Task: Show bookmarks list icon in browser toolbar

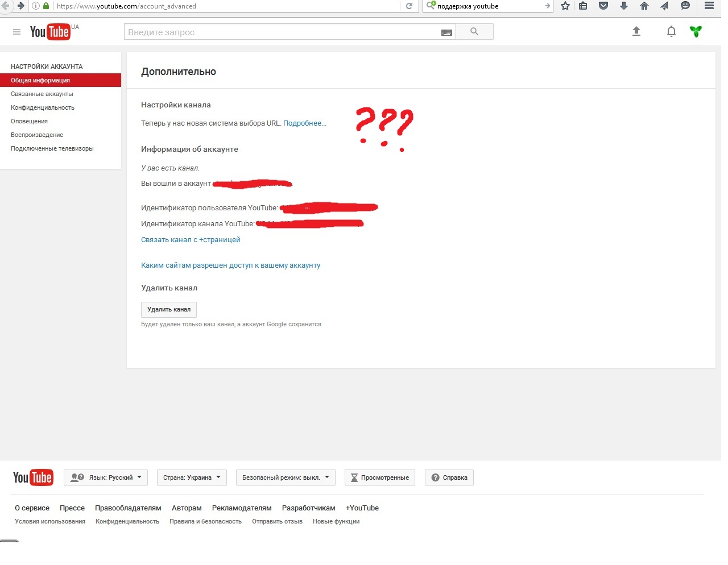Action: click(583, 6)
